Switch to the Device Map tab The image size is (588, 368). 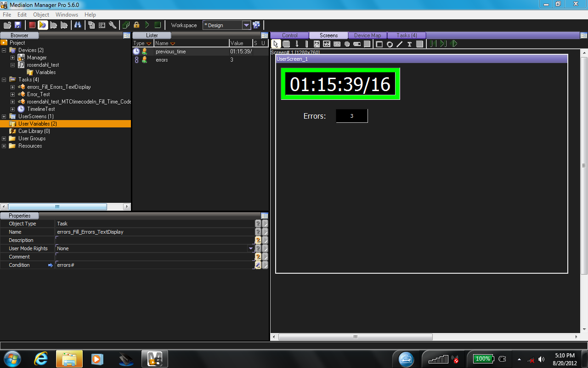coord(367,35)
